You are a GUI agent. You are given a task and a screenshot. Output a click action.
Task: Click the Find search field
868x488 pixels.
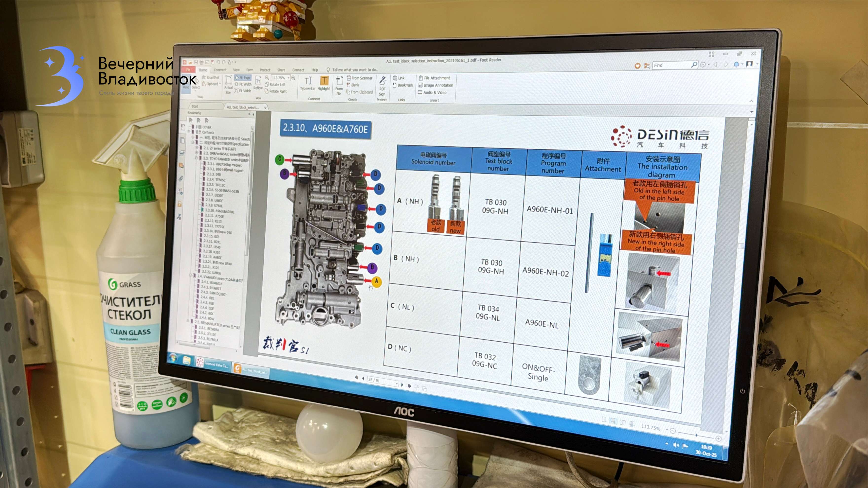[x=670, y=65]
